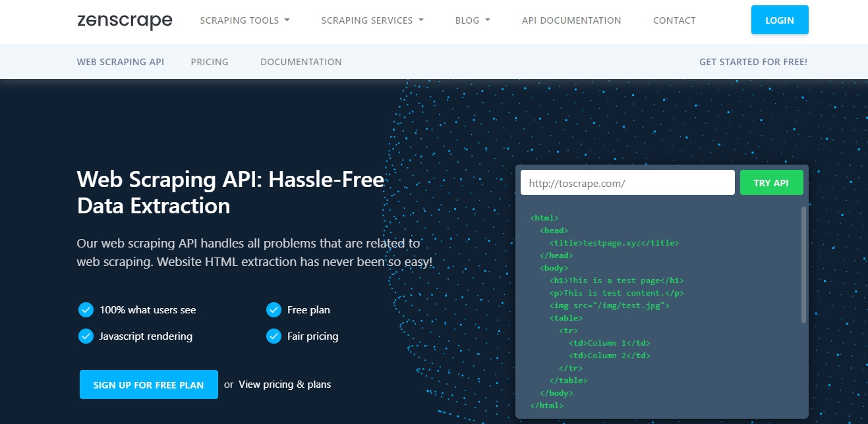Click the code preview panel scrollbar
The height and width of the screenshot is (424, 868).
click(x=803, y=265)
